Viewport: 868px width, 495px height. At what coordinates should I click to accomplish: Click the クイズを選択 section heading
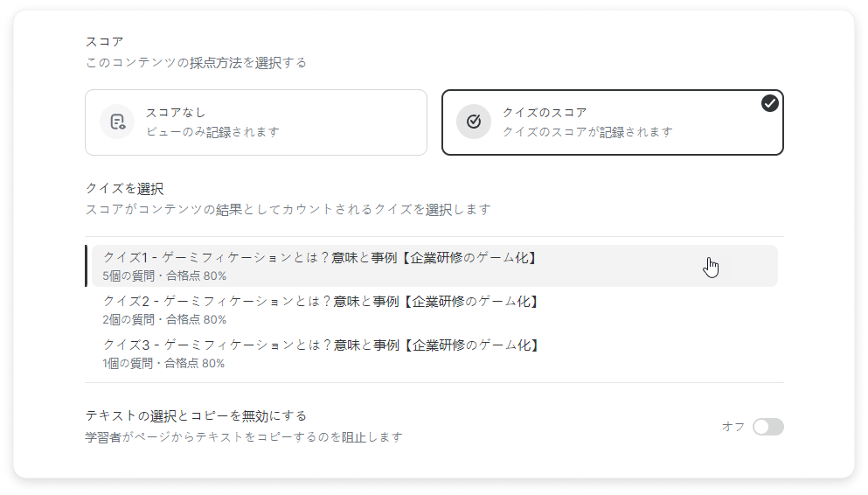pos(124,189)
